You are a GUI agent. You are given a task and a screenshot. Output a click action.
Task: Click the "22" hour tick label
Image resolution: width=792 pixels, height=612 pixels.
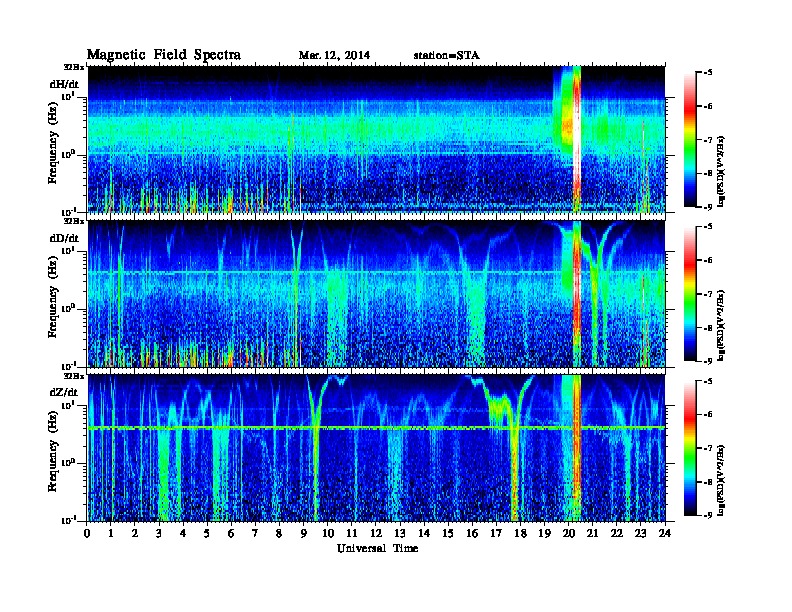click(616, 533)
